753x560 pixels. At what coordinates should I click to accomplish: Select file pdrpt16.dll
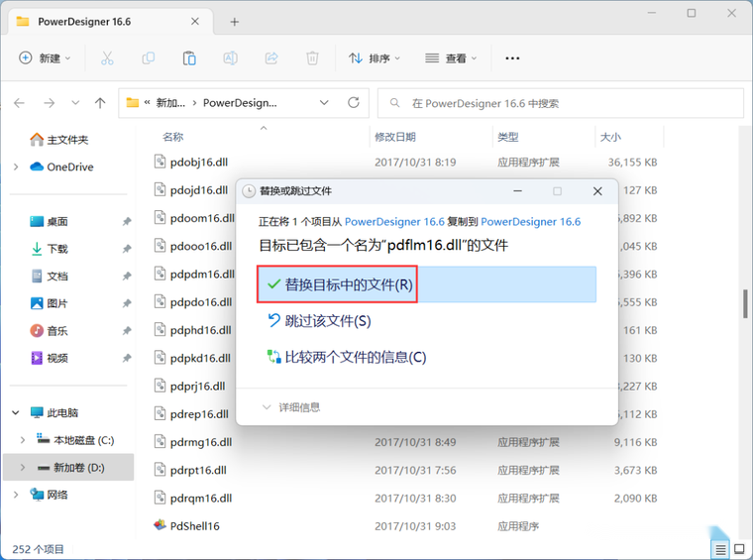click(x=198, y=470)
